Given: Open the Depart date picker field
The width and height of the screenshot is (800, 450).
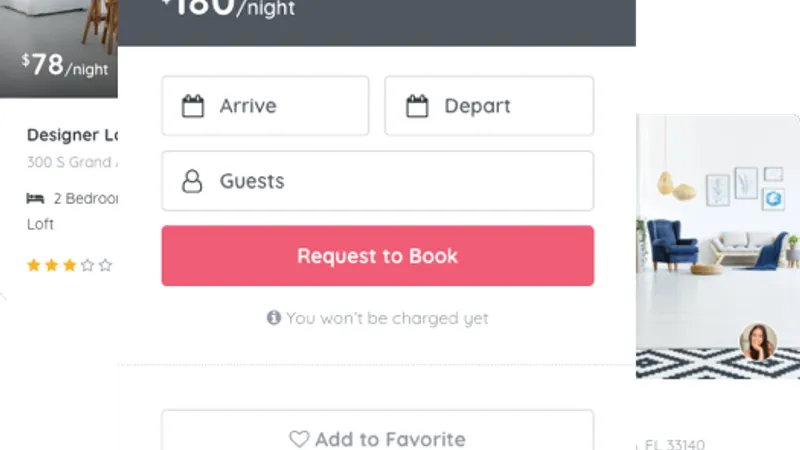Looking at the screenshot, I should click(489, 106).
